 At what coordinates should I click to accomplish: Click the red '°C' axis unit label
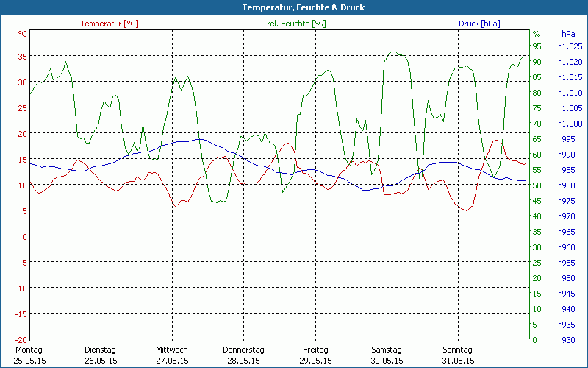23,34
